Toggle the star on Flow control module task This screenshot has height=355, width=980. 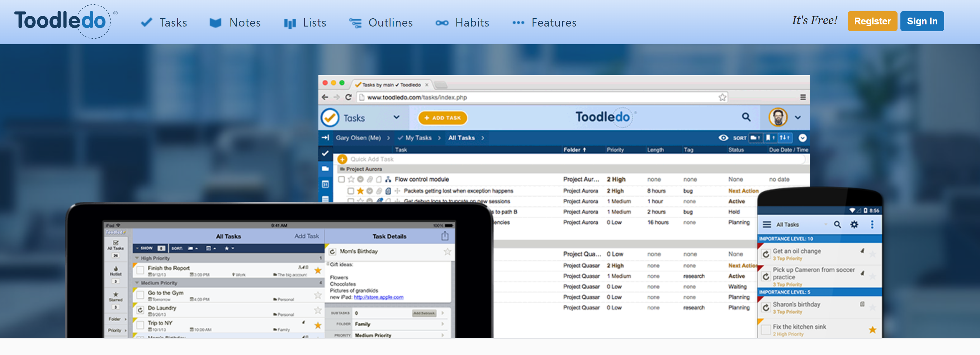[351, 179]
